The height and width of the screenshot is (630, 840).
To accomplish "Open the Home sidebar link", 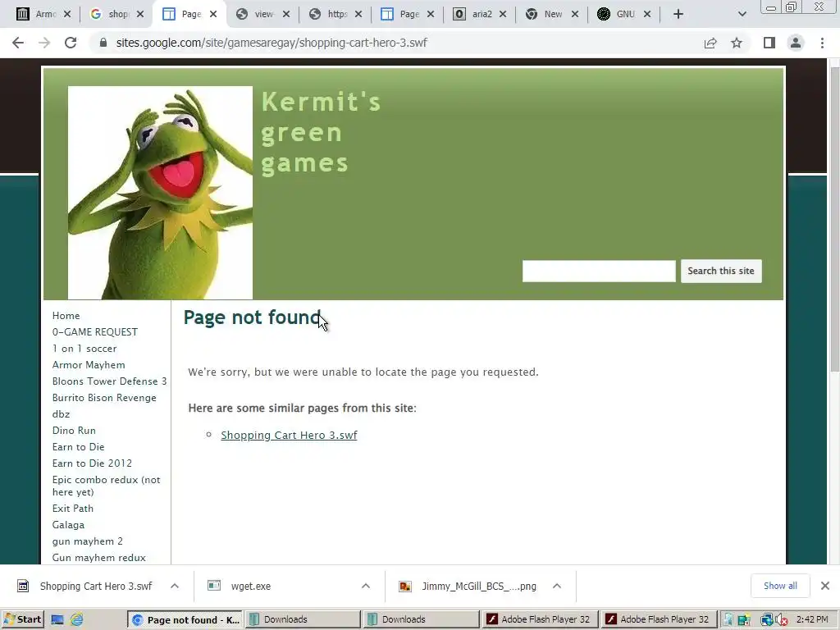I will [66, 316].
